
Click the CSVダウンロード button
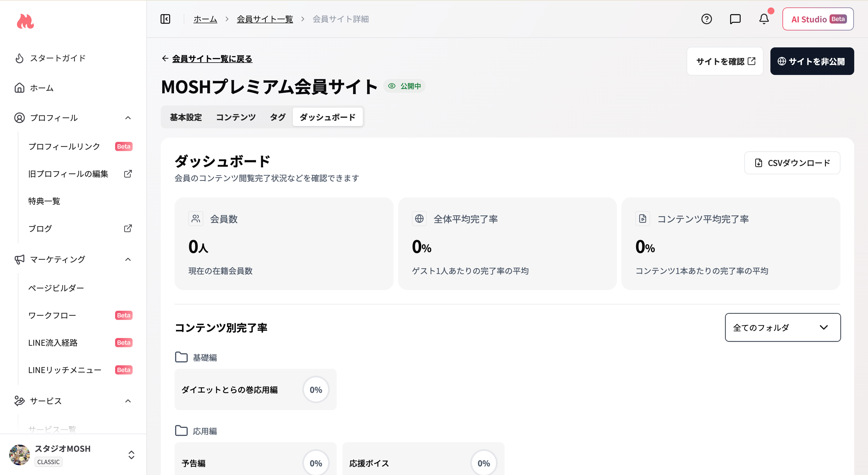(x=792, y=163)
